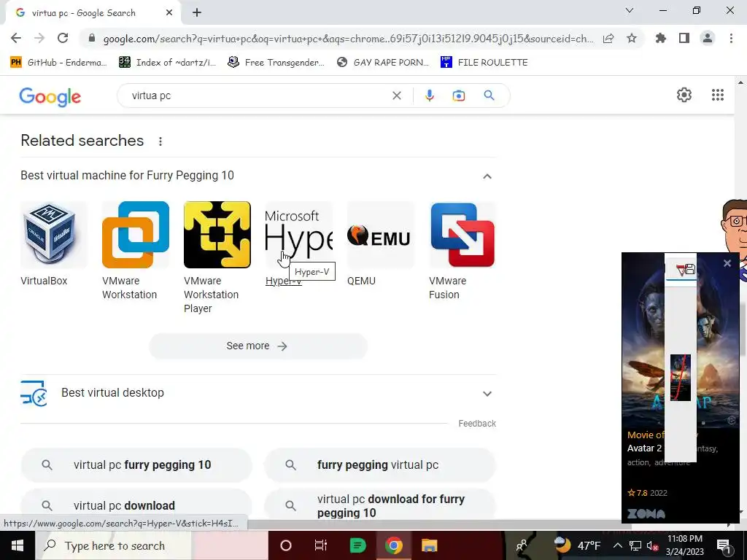Search 'virtual pc download' suggestion
Image resolution: width=747 pixels, height=560 pixels.
tap(136, 505)
